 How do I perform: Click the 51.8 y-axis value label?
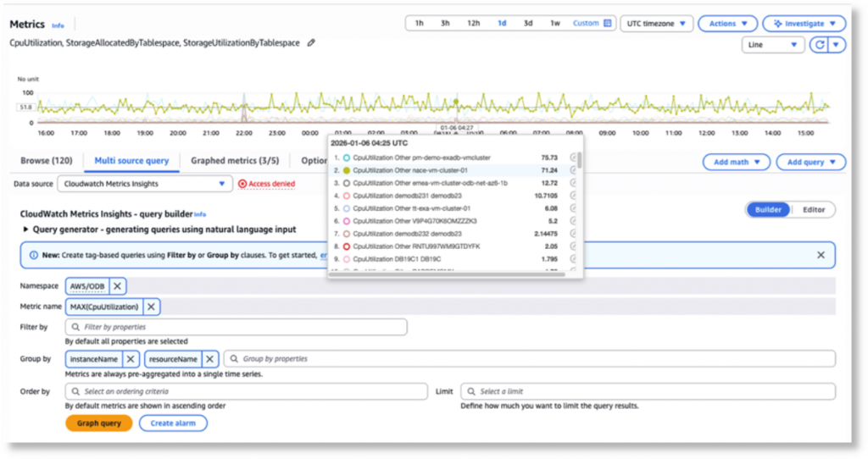26,107
